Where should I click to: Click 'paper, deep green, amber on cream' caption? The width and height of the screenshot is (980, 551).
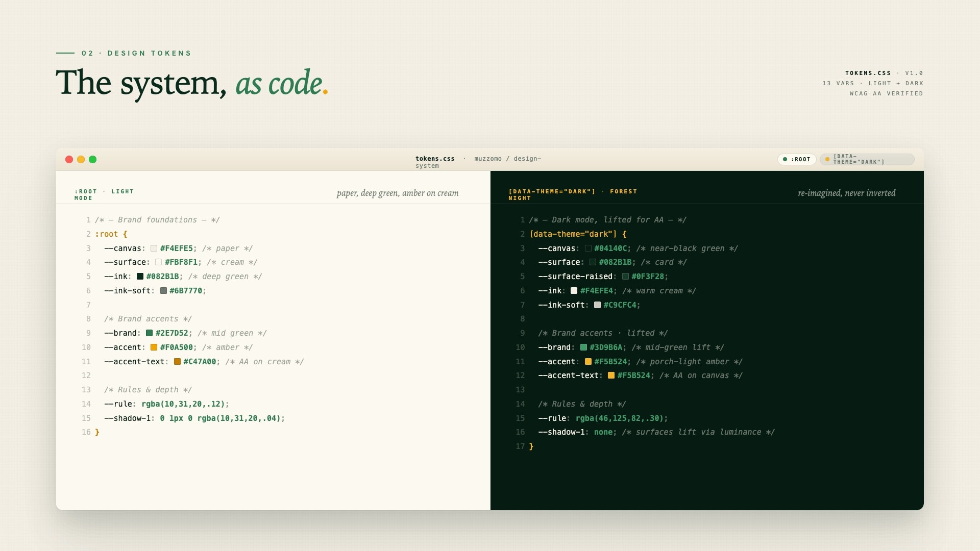tap(398, 193)
